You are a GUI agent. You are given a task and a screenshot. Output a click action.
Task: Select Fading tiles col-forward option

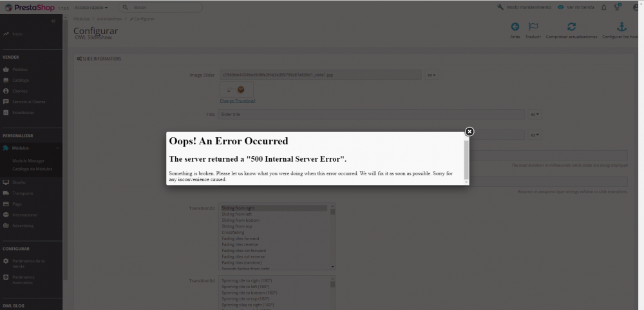274,250
